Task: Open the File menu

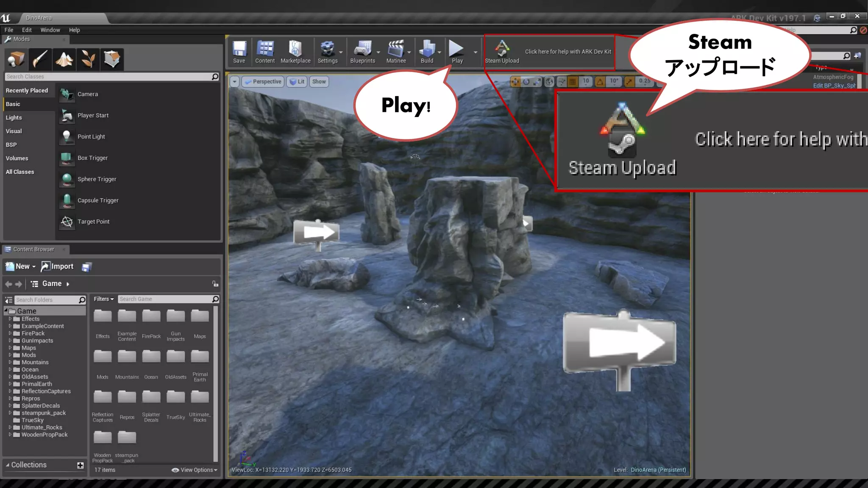Action: tap(9, 30)
